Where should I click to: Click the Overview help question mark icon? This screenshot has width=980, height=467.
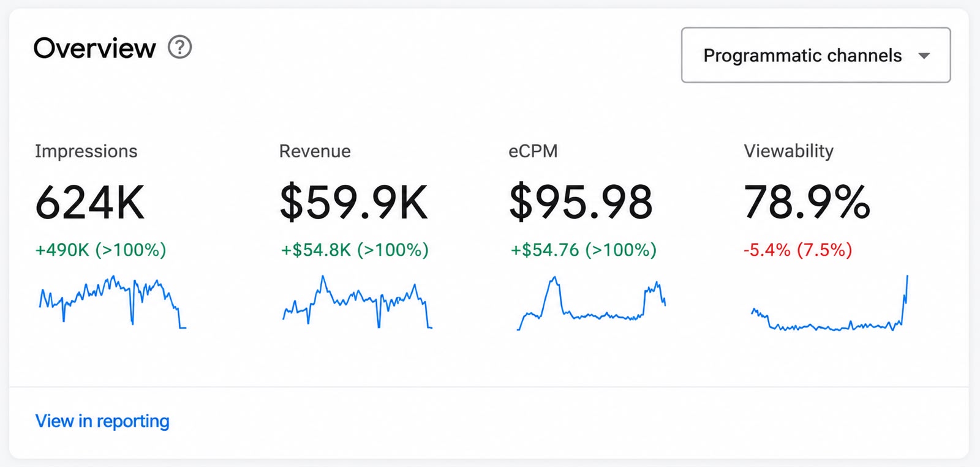click(x=180, y=47)
